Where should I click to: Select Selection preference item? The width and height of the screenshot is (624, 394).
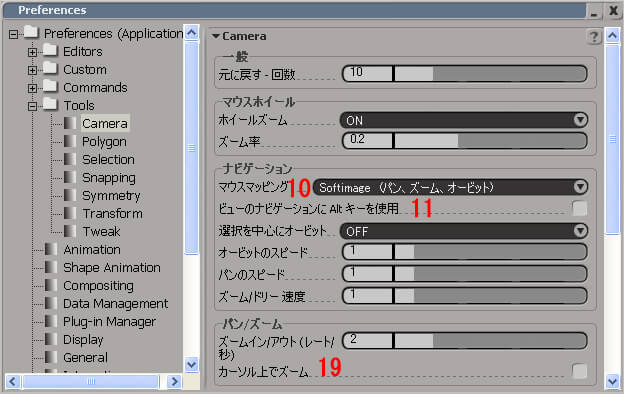tap(108, 160)
